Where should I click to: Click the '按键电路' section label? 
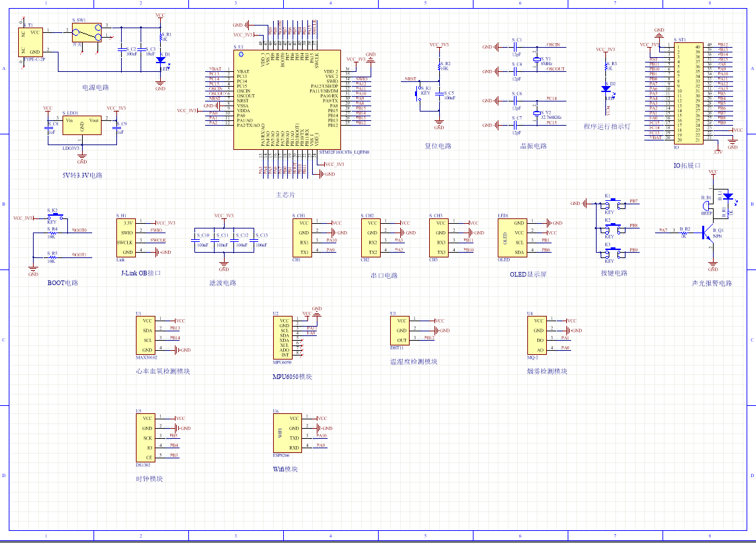pyautogui.click(x=614, y=274)
